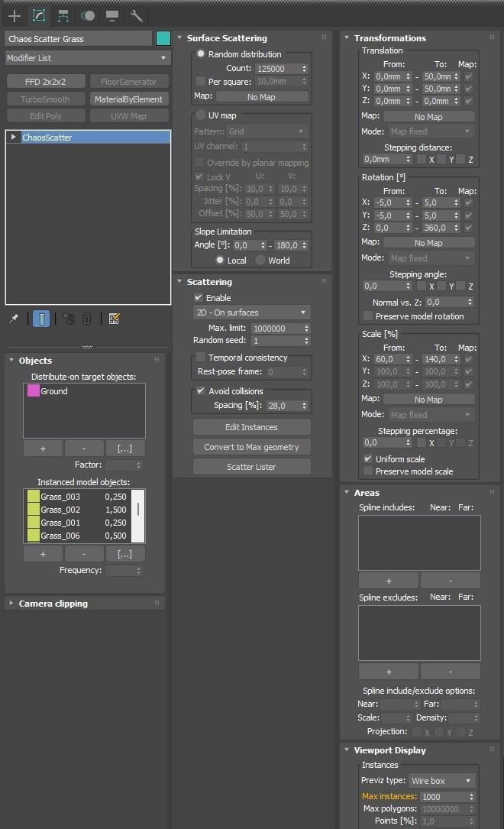Collapse the Objects rollout

(x=11, y=360)
